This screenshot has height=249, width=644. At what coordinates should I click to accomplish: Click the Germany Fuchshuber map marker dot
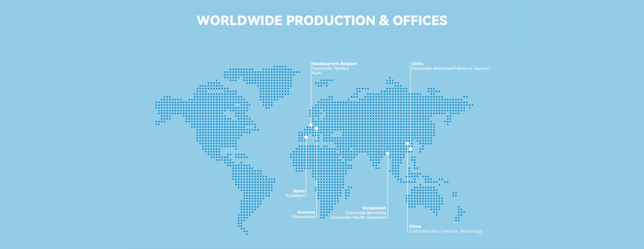tap(316, 128)
